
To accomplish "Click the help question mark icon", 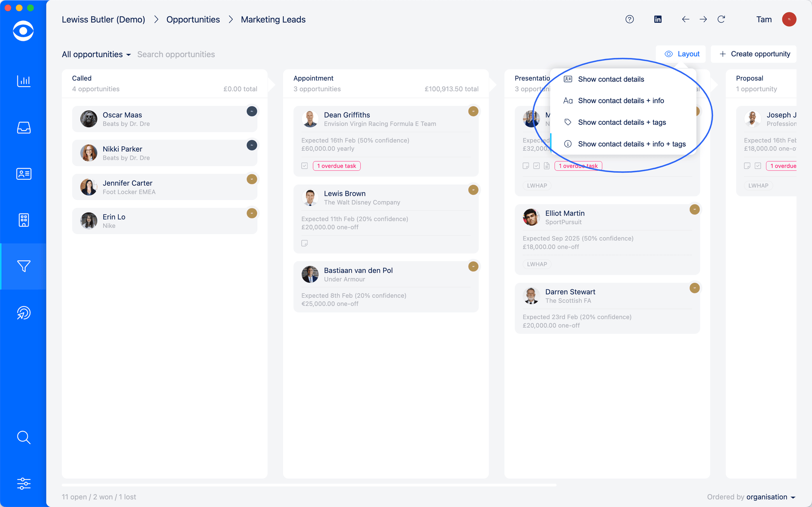I will pyautogui.click(x=629, y=19).
